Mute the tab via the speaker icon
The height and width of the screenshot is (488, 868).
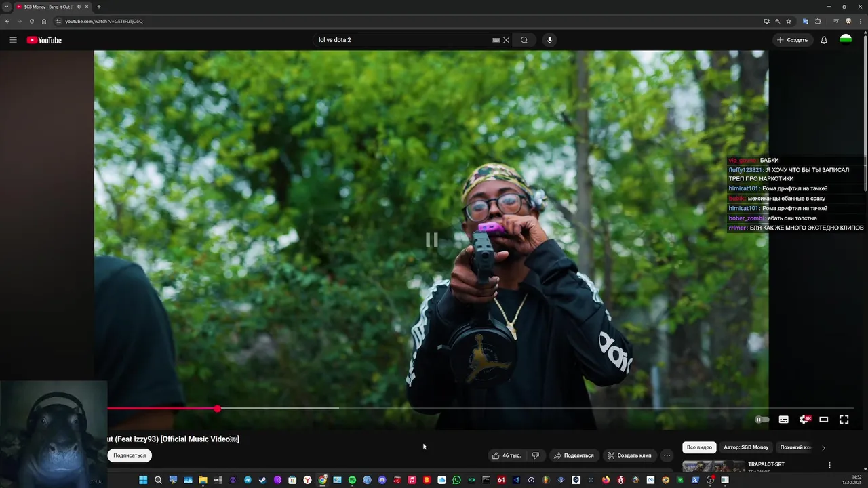pyautogui.click(x=79, y=7)
